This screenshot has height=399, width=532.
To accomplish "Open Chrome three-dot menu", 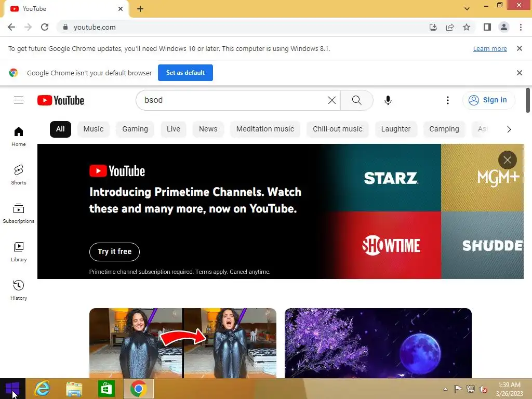I will point(521,27).
